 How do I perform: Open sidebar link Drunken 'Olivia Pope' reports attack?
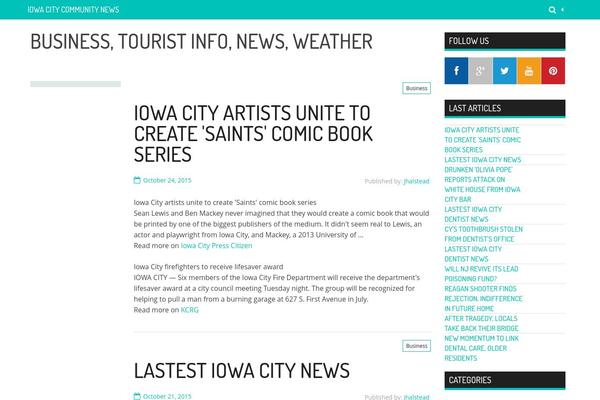(x=482, y=184)
